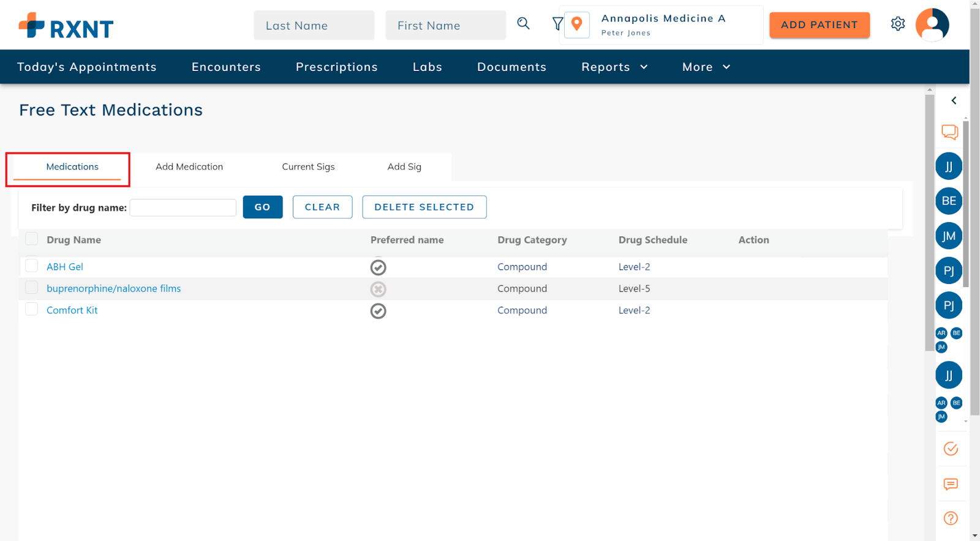Click the Filter by drug name field
The image size is (980, 541).
[x=183, y=207]
